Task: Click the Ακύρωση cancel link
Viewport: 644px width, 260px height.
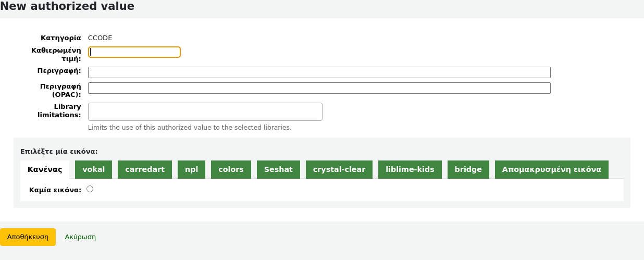Action: coord(80,237)
